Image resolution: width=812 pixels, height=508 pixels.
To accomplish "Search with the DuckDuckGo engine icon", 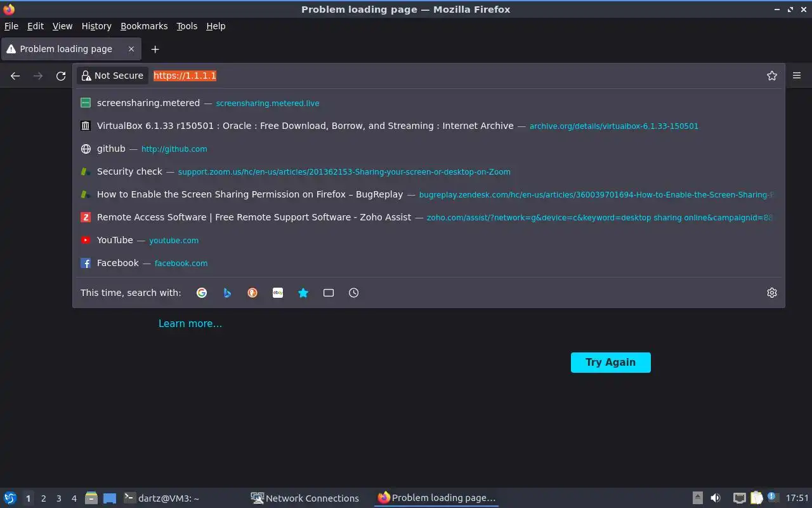I will [252, 293].
